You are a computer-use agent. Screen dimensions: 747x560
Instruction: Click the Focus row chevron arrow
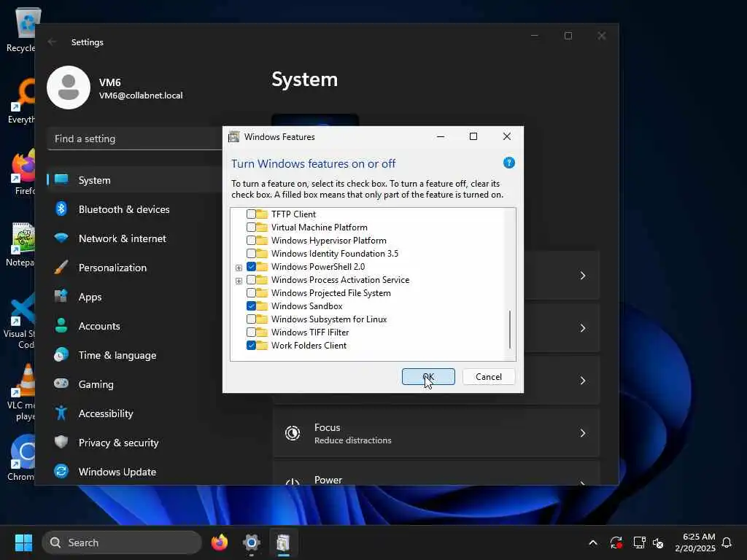pyautogui.click(x=583, y=433)
